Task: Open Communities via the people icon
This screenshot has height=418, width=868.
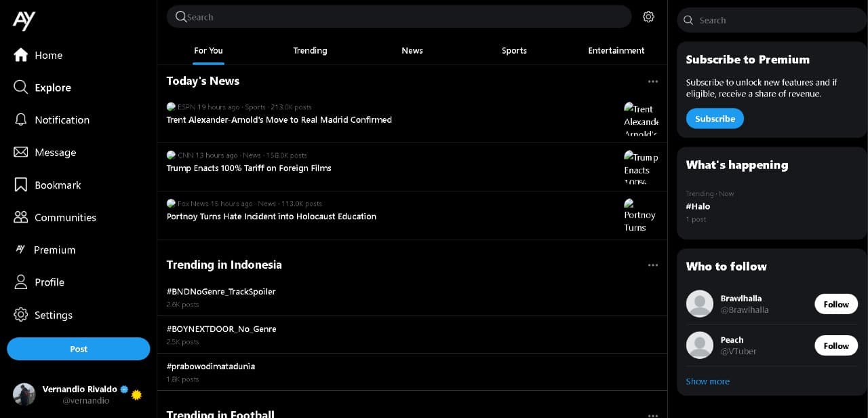Action: point(21,218)
